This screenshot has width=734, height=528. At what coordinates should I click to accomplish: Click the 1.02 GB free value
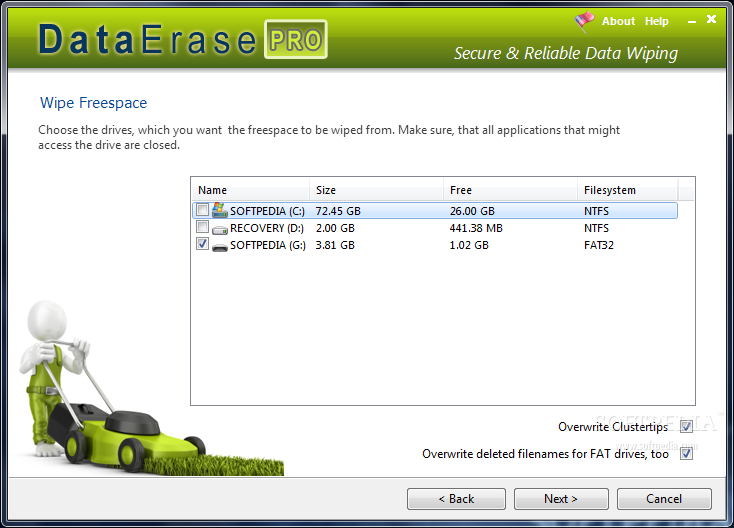[x=469, y=245]
